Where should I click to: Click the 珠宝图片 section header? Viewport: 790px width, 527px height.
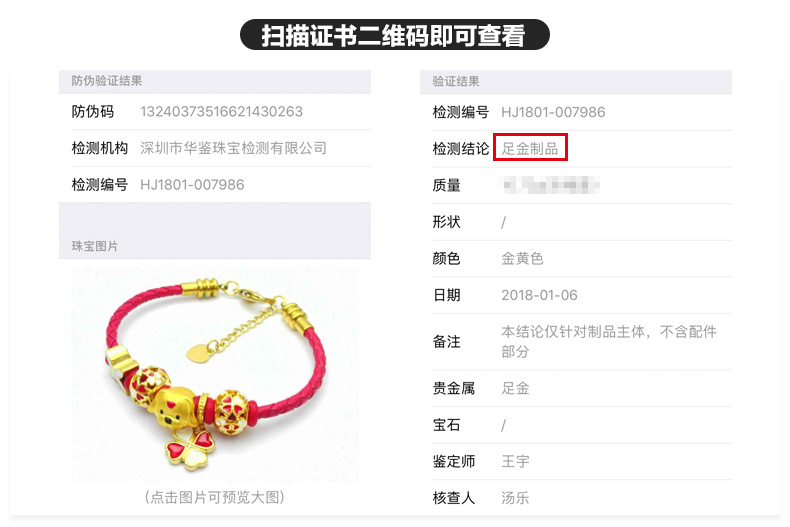[215, 246]
